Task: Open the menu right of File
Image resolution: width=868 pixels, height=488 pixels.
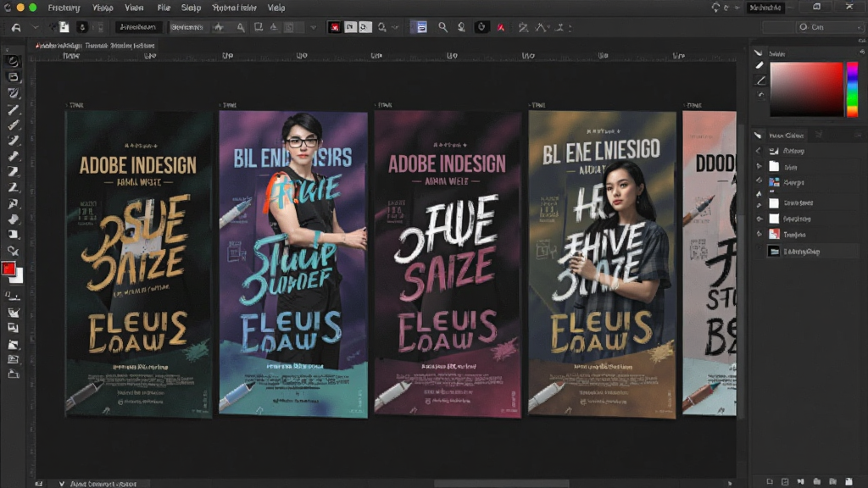Action: [x=191, y=8]
